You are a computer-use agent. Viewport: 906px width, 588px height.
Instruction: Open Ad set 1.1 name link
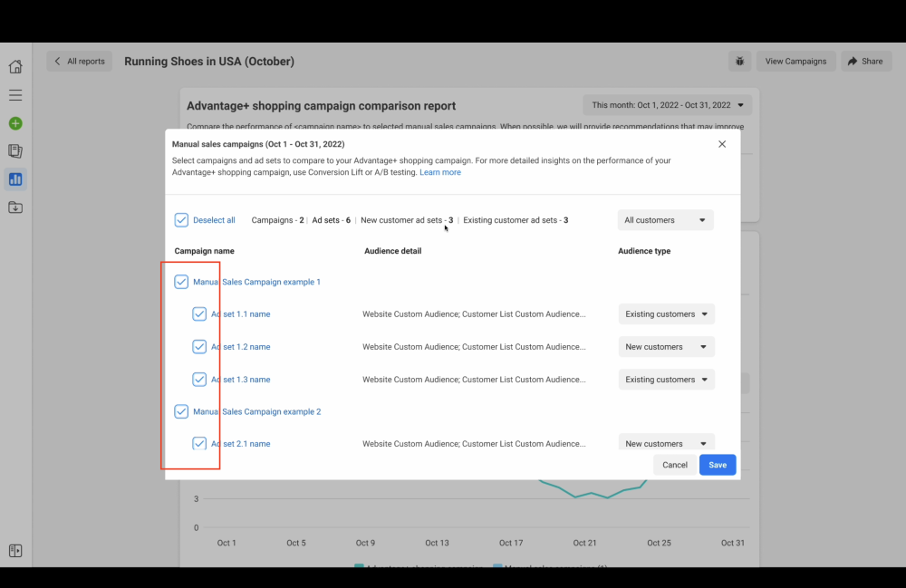click(240, 314)
